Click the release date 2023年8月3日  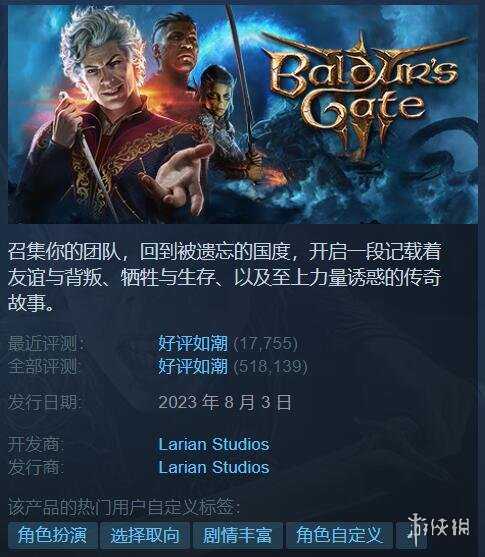point(225,402)
